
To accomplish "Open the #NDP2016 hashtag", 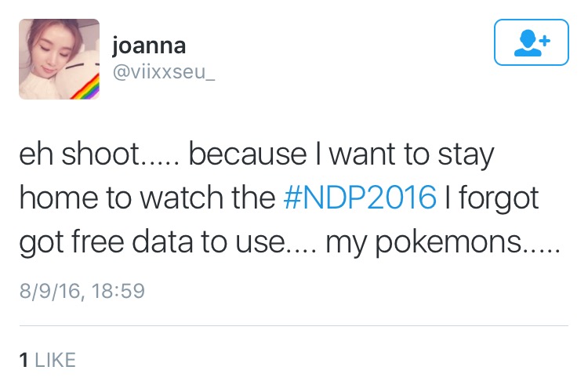I will click(359, 198).
